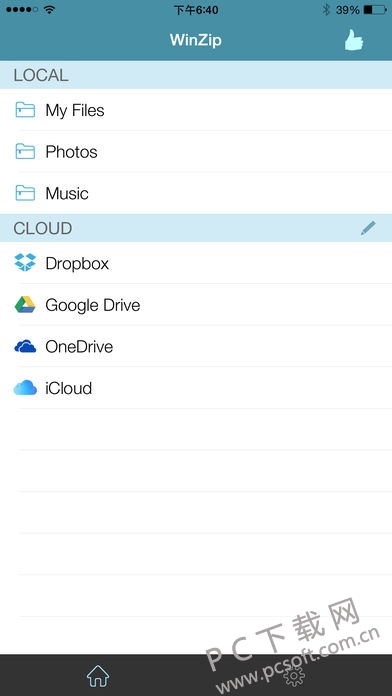Click the Music folder icon
Viewport: 392px width, 696px height.
(x=25, y=193)
